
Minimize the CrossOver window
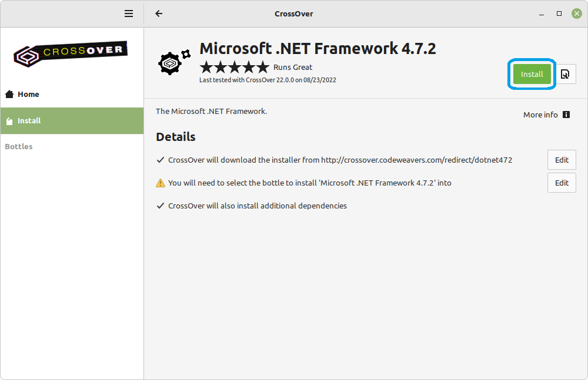coord(542,14)
